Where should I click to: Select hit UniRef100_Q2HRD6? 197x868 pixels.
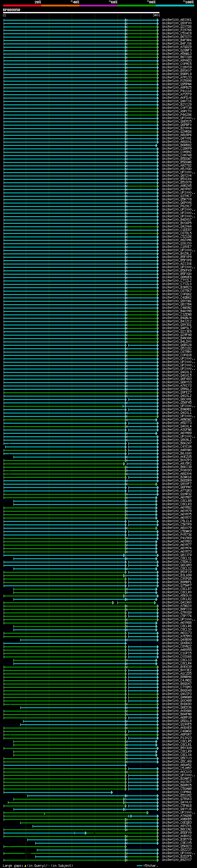(177, 132)
